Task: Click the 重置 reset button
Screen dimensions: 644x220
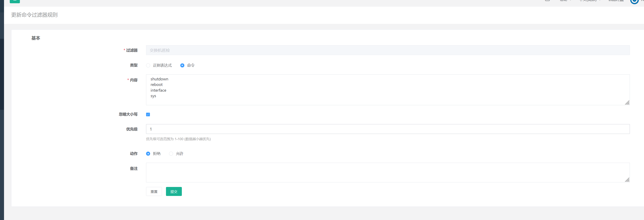Action: [154, 191]
